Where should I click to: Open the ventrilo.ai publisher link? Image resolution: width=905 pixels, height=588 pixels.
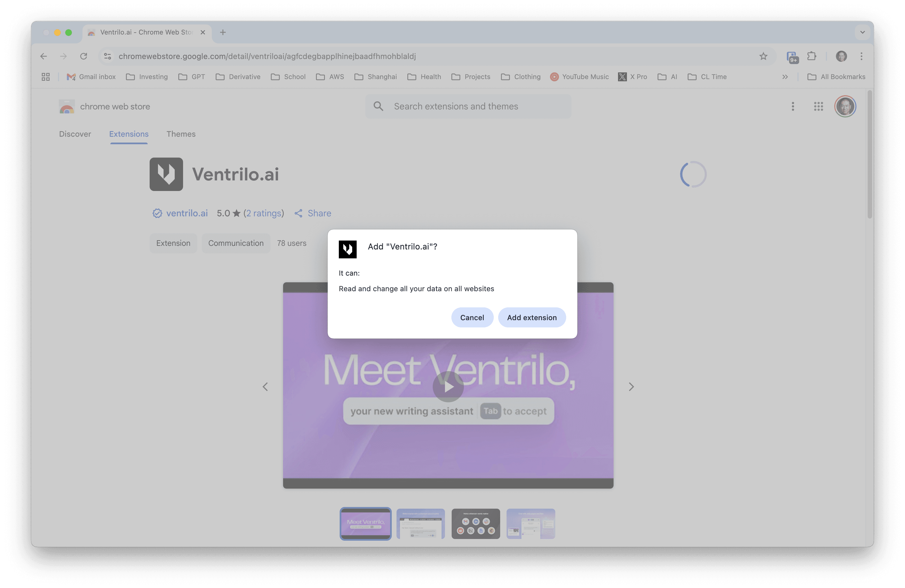pyautogui.click(x=187, y=213)
